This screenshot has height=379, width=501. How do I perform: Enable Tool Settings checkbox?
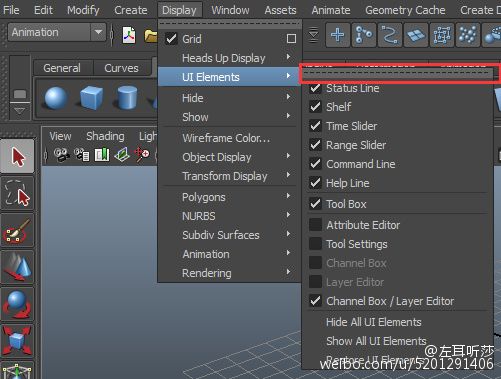coord(315,244)
